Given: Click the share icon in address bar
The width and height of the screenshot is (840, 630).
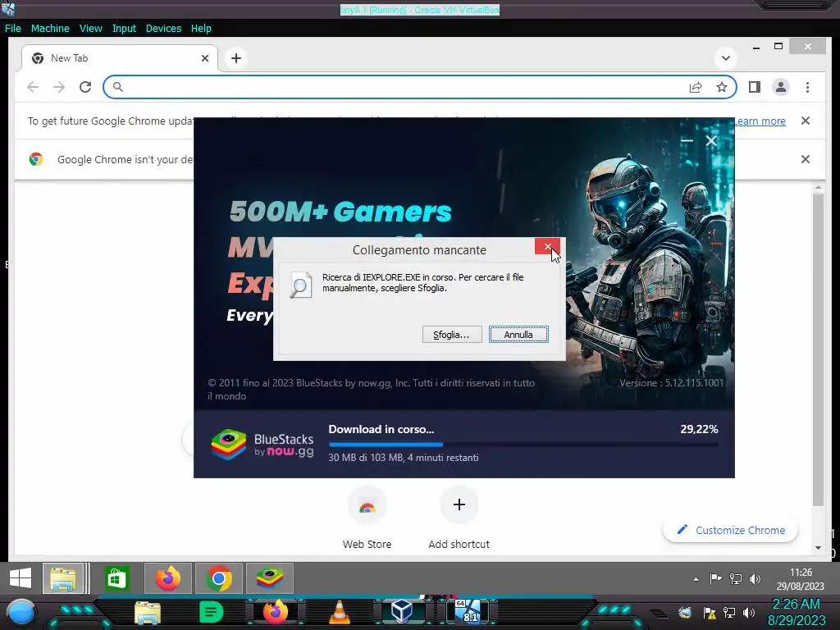Looking at the screenshot, I should pyautogui.click(x=696, y=87).
